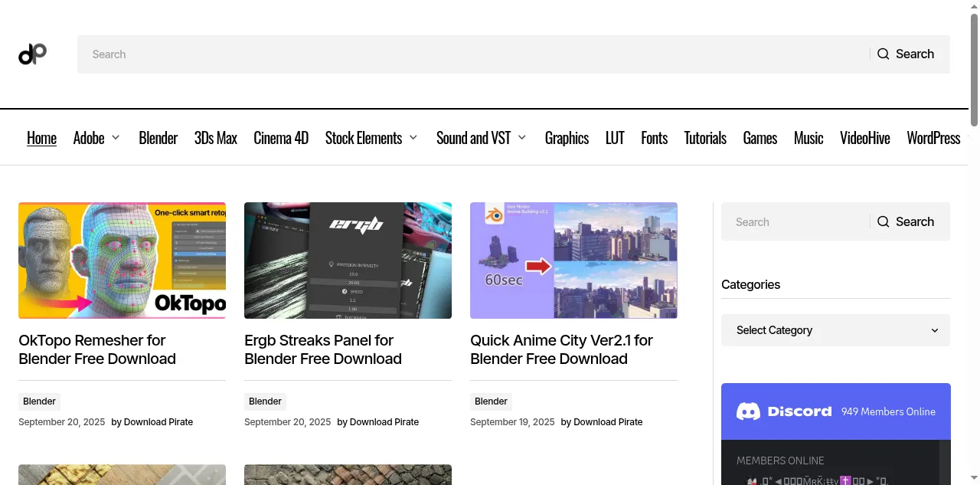This screenshot has height=485, width=980.
Task: Open Quick Anime City Ver2.1 article title
Action: tap(561, 349)
